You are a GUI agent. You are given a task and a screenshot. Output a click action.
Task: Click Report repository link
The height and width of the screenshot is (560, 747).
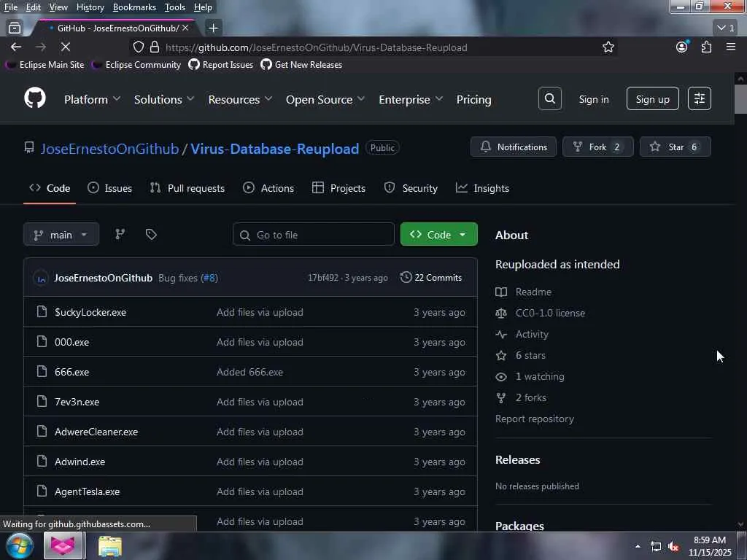pyautogui.click(x=535, y=419)
